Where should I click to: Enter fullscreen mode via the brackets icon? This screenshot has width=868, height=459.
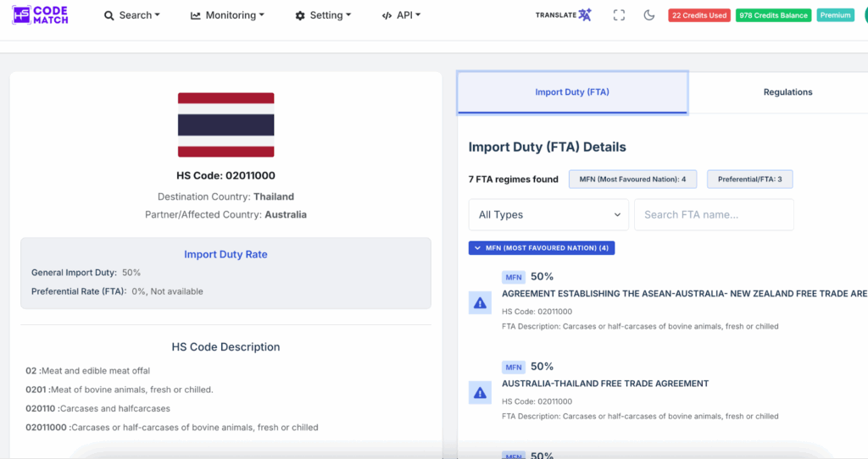point(619,15)
